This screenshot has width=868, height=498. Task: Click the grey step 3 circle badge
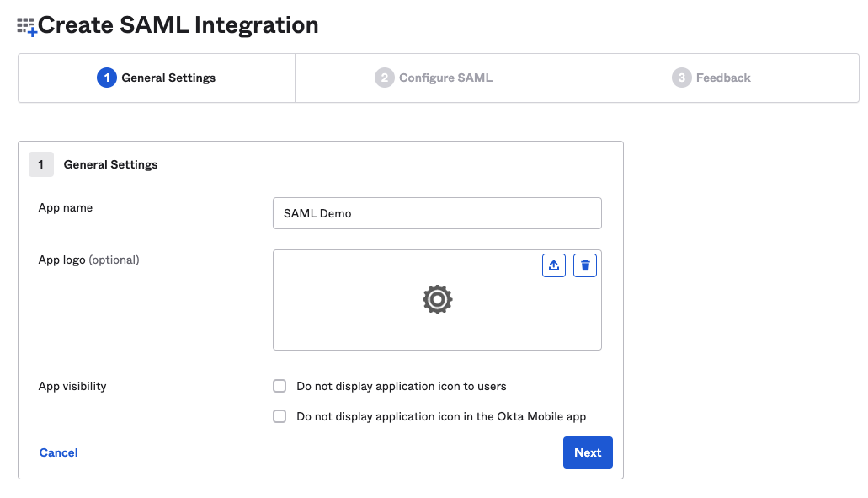click(681, 78)
